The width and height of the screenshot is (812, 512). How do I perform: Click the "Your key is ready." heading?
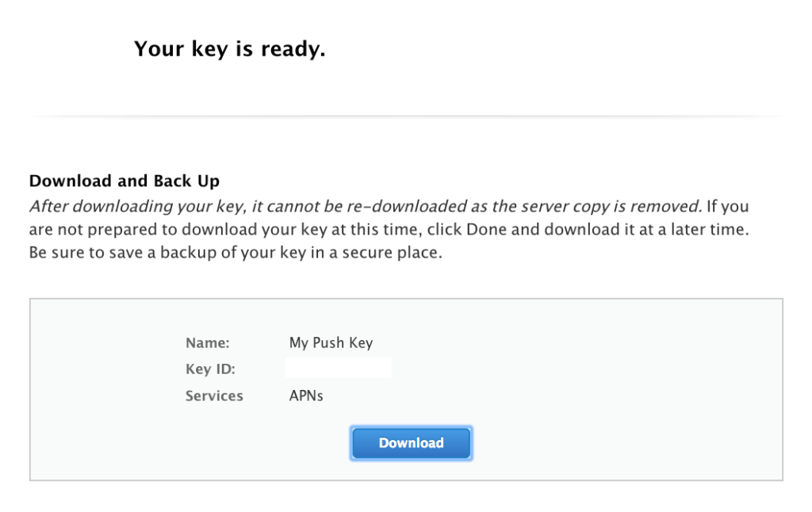click(229, 49)
